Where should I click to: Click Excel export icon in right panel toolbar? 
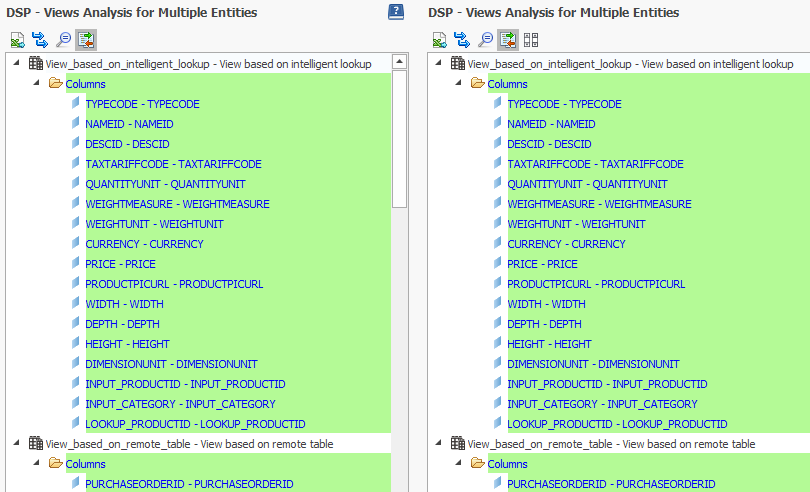[440, 40]
